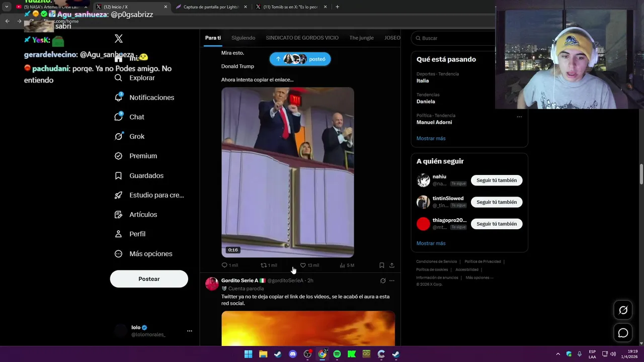Screen dimensions: 644x362
Task: Close the Inicio / X browser tab
Action: [x=166, y=7]
